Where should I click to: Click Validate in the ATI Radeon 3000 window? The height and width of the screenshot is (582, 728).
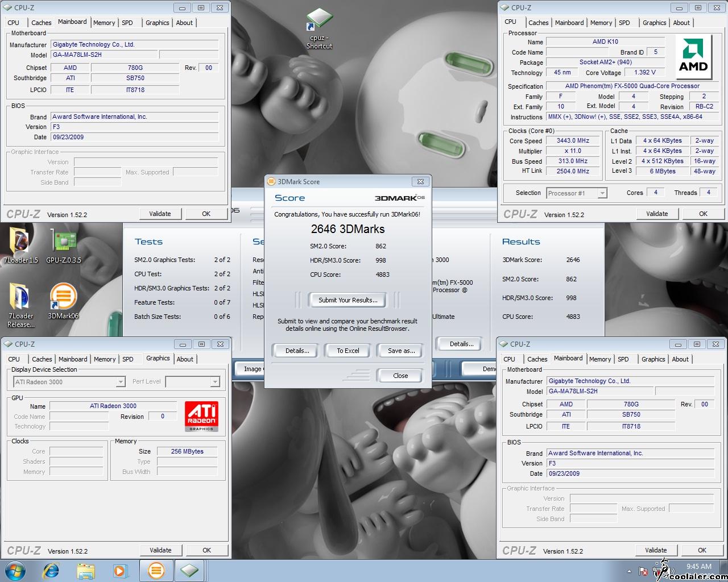click(x=160, y=550)
